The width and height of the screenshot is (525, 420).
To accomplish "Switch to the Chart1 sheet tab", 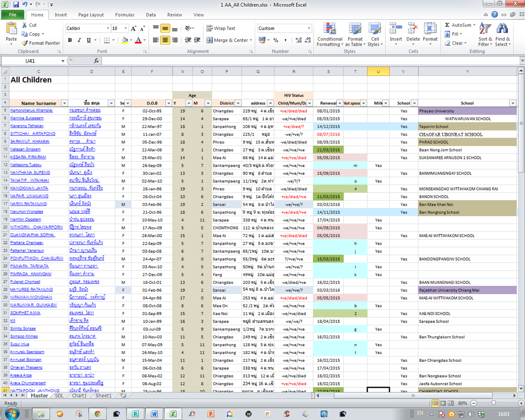I will point(79,396).
